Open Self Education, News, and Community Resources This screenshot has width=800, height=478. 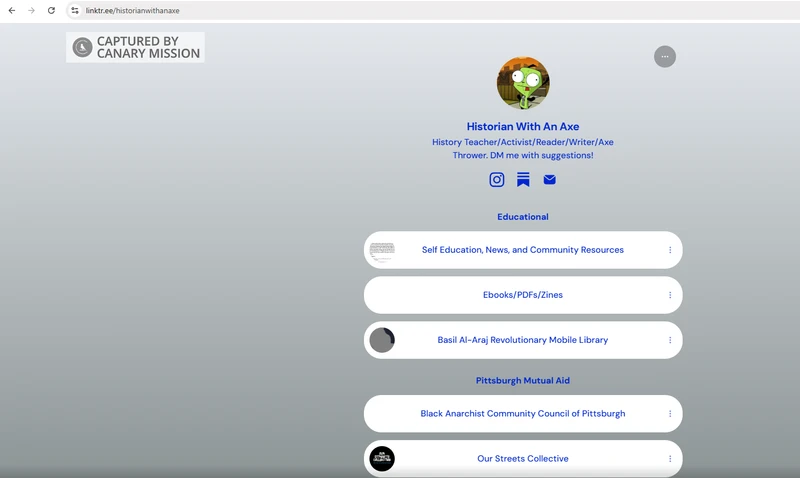(x=522, y=250)
